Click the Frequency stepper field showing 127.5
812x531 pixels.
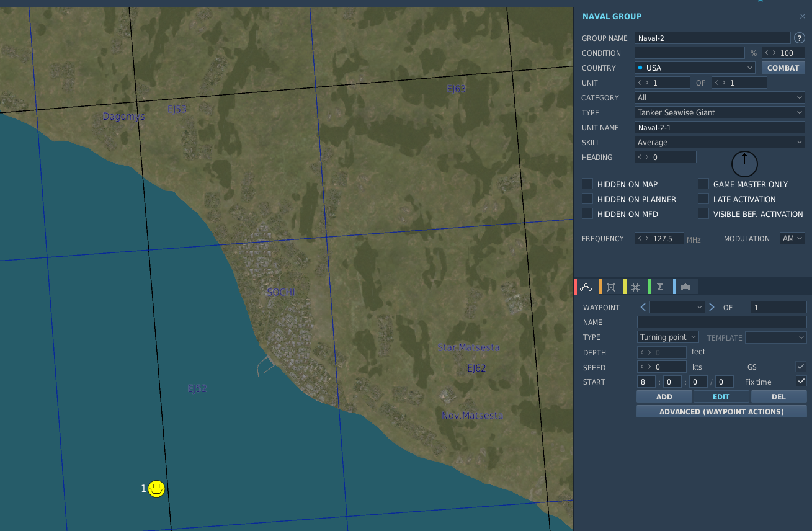click(659, 238)
